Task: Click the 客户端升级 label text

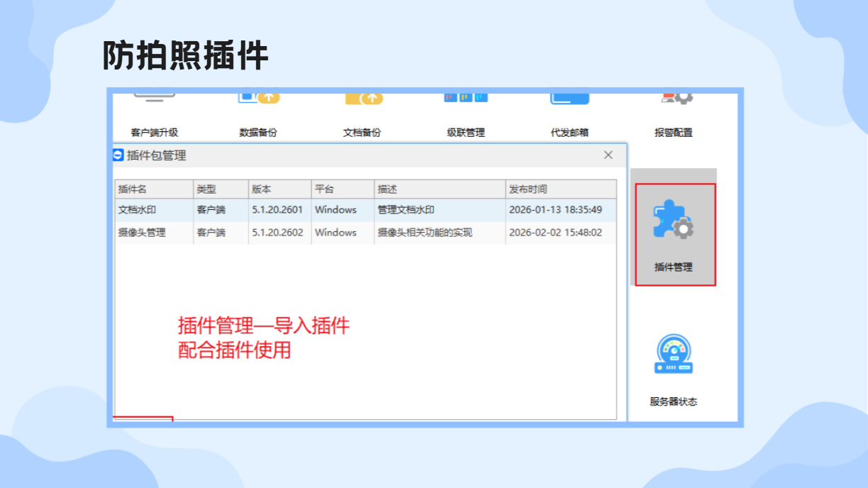Action: [x=154, y=132]
